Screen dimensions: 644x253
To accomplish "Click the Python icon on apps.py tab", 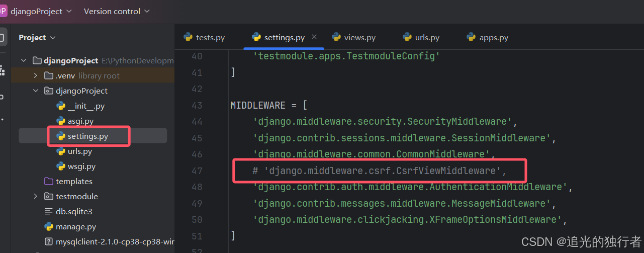I will coord(471,37).
